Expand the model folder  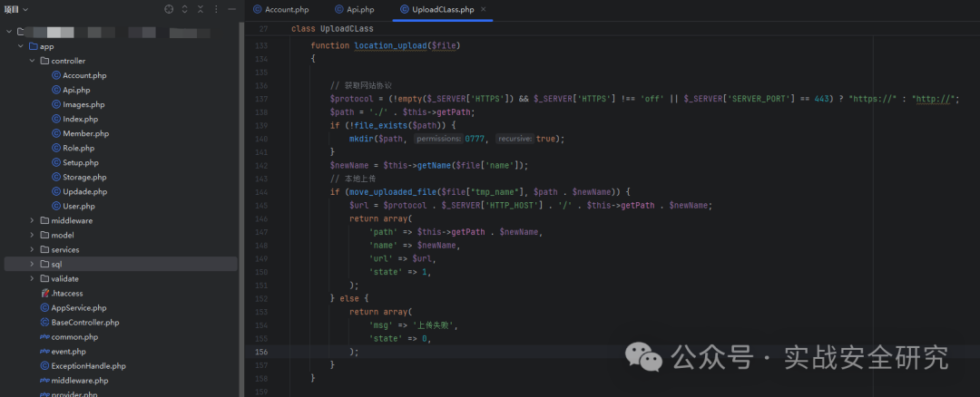click(32, 236)
